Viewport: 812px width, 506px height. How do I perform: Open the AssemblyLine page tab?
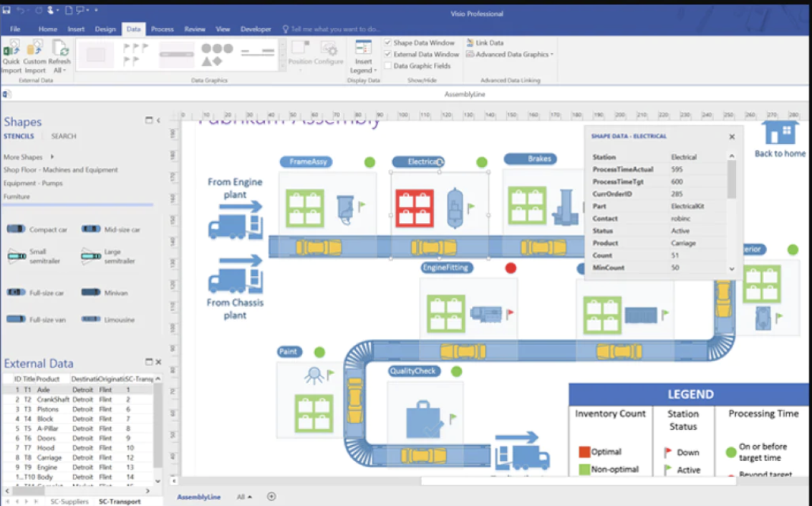pos(199,497)
